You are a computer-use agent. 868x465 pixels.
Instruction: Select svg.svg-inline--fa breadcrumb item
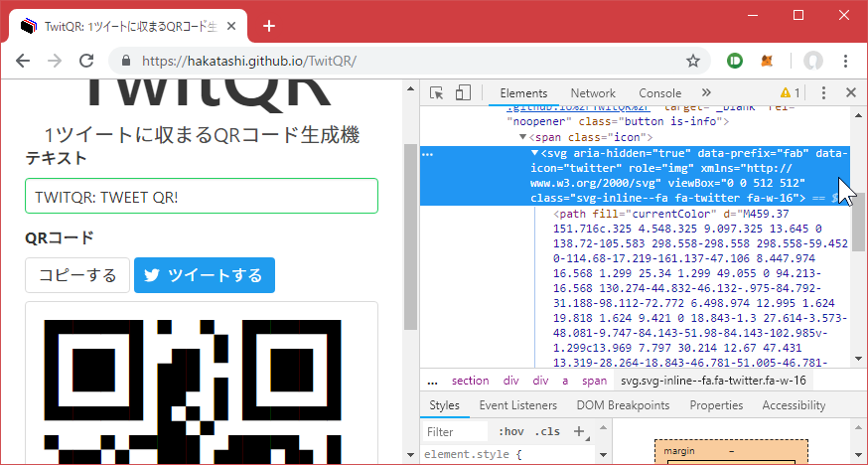point(713,381)
